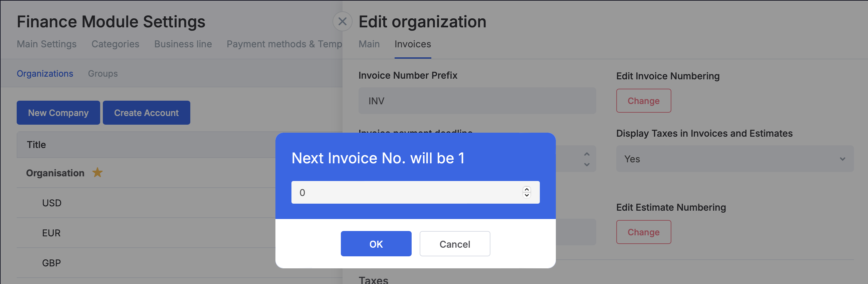Image resolution: width=868 pixels, height=284 pixels.
Task: Click Change under Edit Estimate Numbering
Action: [x=643, y=232]
